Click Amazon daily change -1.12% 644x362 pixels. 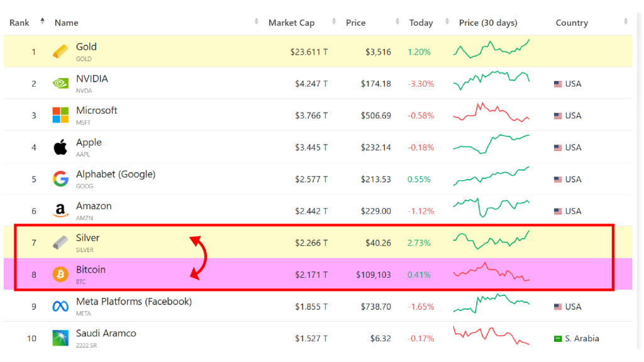point(421,211)
